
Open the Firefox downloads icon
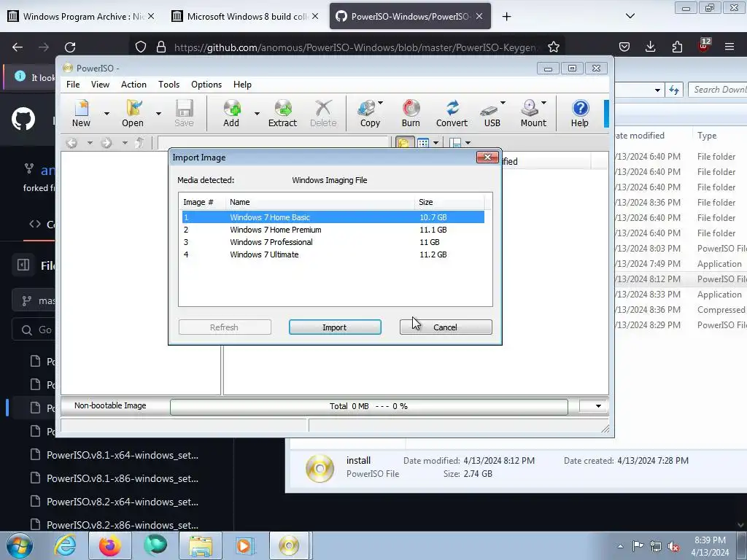coord(650,47)
